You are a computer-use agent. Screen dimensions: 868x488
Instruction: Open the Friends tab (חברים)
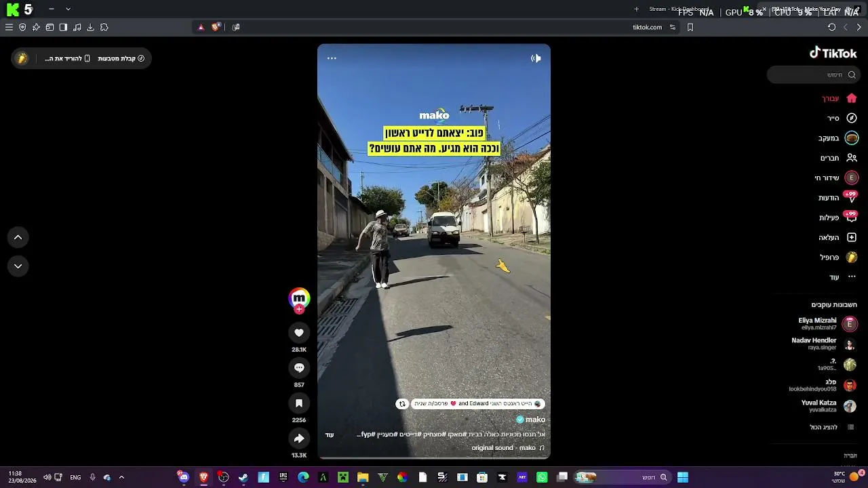tap(840, 158)
